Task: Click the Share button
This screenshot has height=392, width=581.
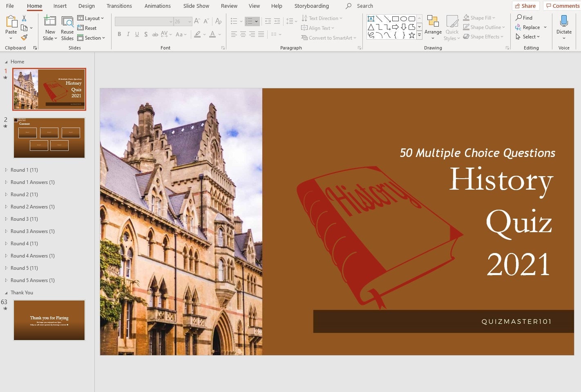Action: click(x=525, y=6)
